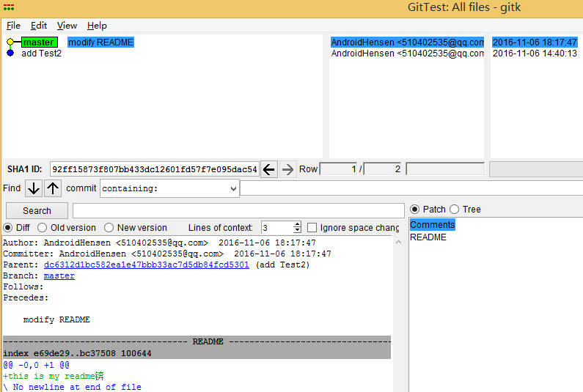Decrease lines of context with spinner down

pyautogui.click(x=297, y=230)
